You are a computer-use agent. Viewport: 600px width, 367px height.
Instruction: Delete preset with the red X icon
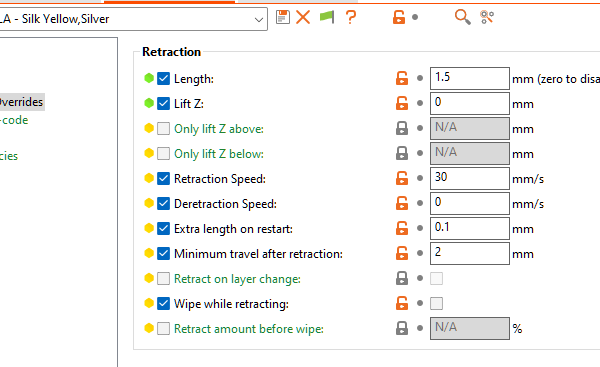(303, 17)
